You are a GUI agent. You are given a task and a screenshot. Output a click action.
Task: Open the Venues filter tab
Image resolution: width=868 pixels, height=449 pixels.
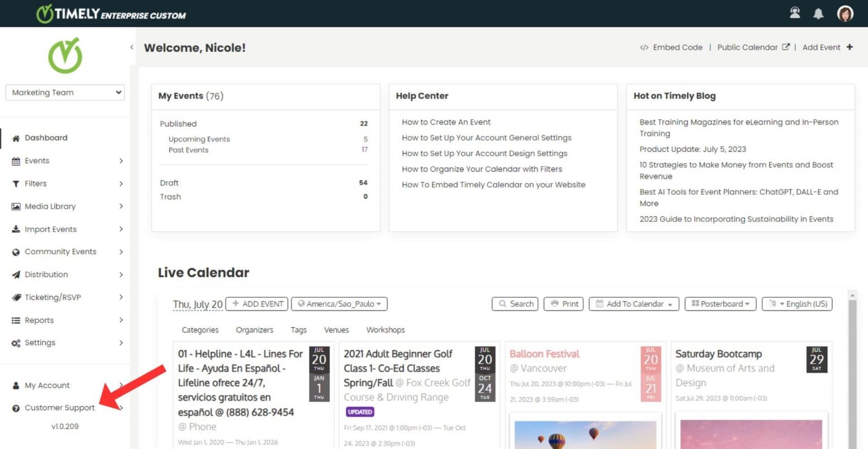point(336,330)
